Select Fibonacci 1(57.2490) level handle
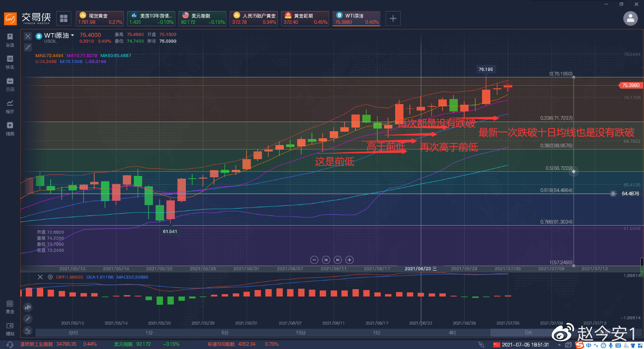644x349 pixels. tap(573, 266)
